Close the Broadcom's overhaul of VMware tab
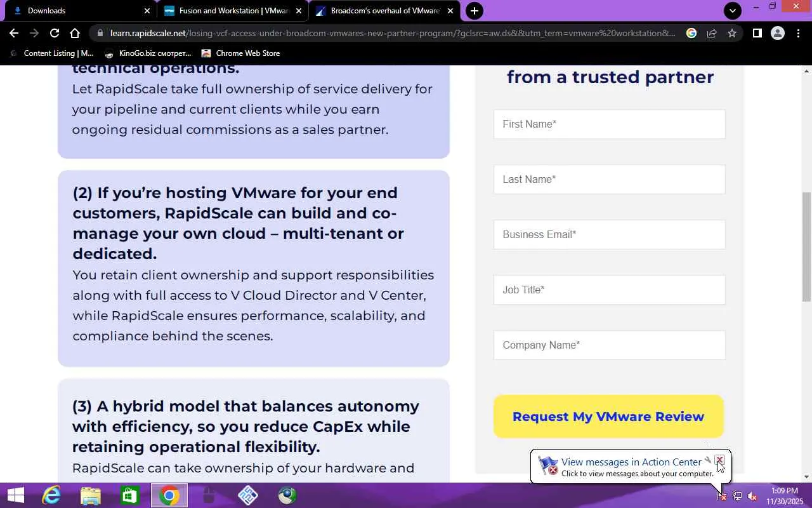Screen dimensions: 812x508 coord(450,11)
